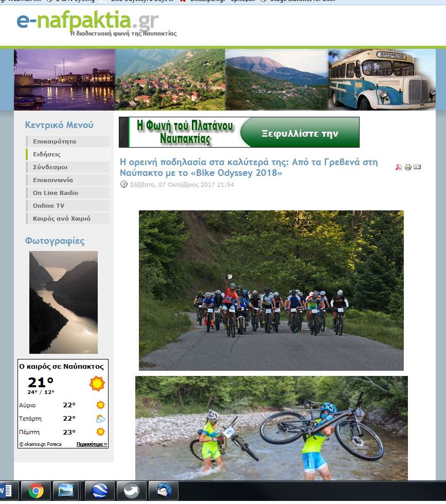This screenshot has width=446, height=504.
Task: Follow the Περισσότερα link in the weather widget
Action: 92,444
